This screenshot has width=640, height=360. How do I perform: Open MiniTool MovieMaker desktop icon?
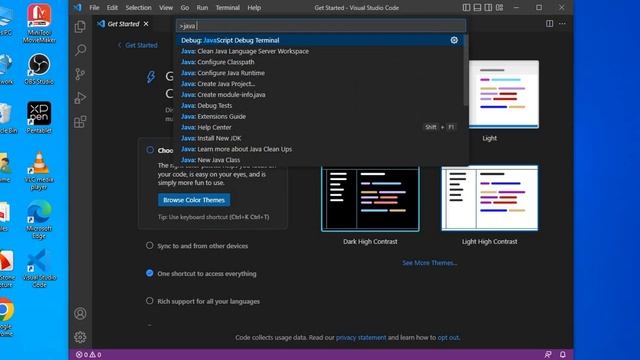(x=39, y=23)
